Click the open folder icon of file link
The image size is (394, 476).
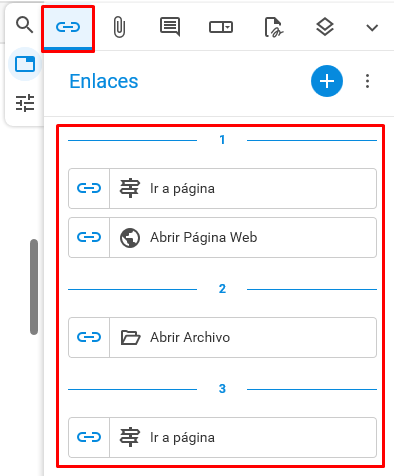(130, 337)
